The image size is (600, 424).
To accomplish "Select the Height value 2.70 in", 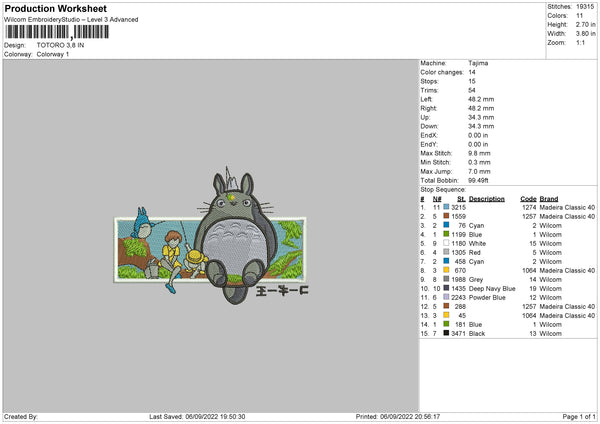I will pyautogui.click(x=586, y=24).
